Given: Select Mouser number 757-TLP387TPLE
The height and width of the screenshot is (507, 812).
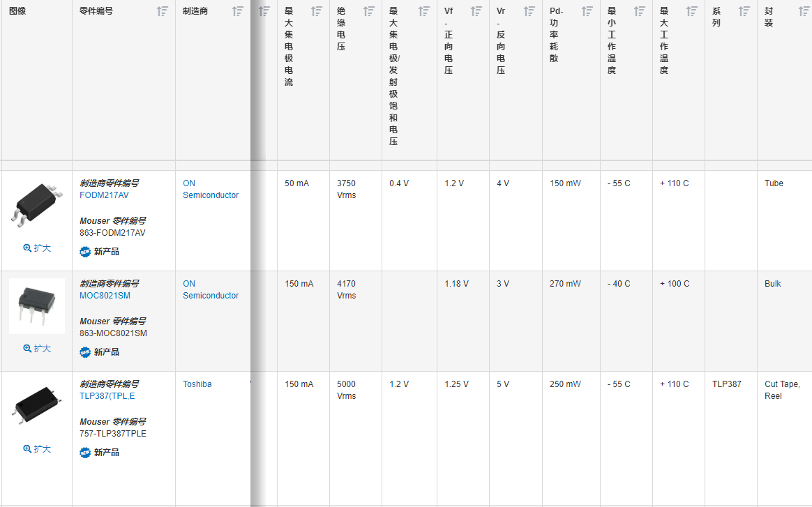Looking at the screenshot, I should point(113,434).
